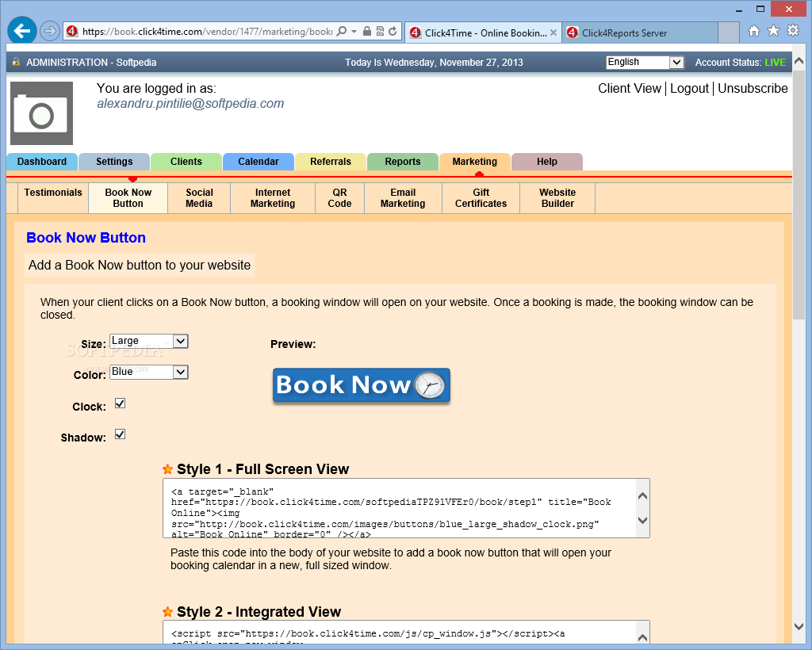Toggle the Shadow checkbox
The width and height of the screenshot is (812, 650).
tap(121, 434)
